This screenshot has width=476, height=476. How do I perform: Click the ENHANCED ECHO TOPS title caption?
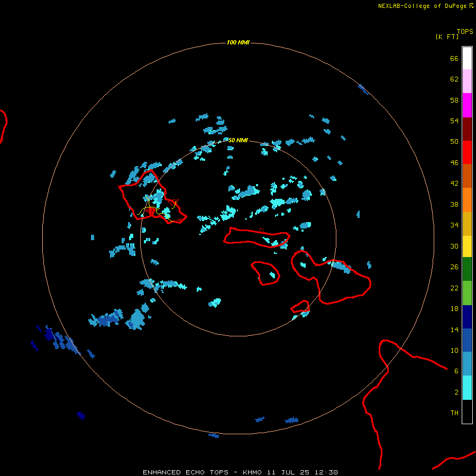point(240,472)
